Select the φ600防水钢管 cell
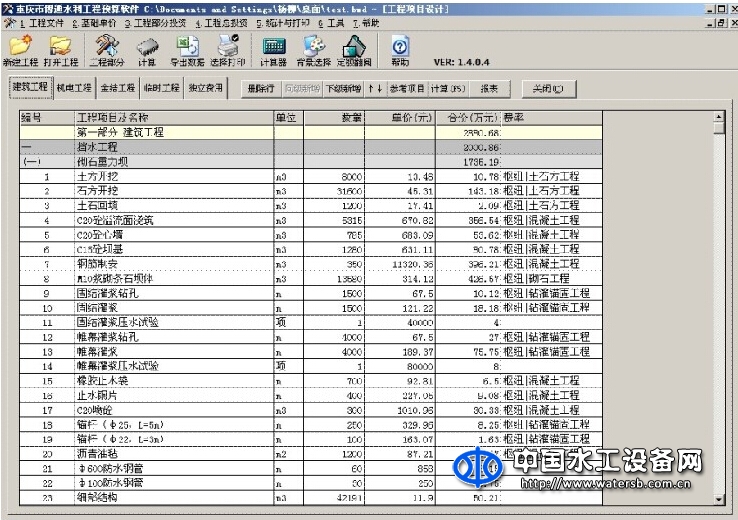Image resolution: width=738 pixels, height=520 pixels. (x=174, y=469)
